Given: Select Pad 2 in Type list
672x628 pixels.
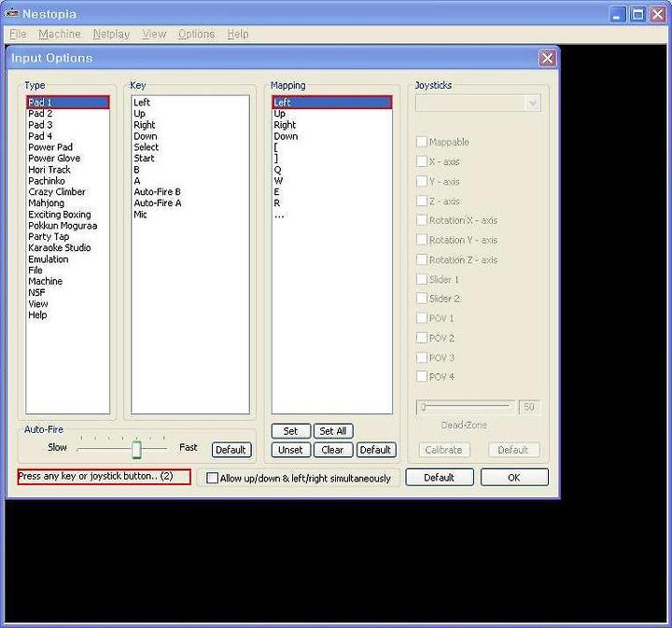Looking at the screenshot, I should [x=67, y=114].
